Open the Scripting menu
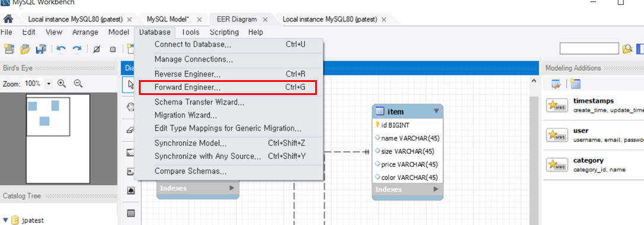The height and width of the screenshot is (225, 644). (224, 32)
